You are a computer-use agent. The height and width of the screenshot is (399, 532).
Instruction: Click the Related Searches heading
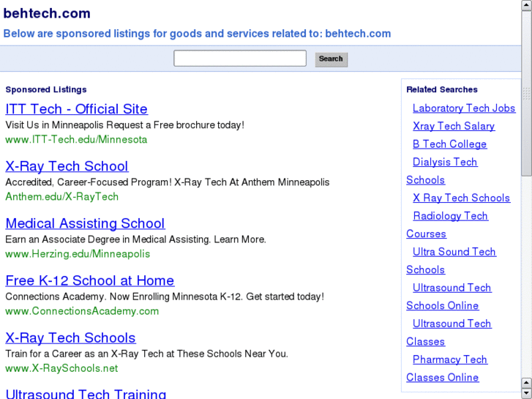[x=442, y=89]
